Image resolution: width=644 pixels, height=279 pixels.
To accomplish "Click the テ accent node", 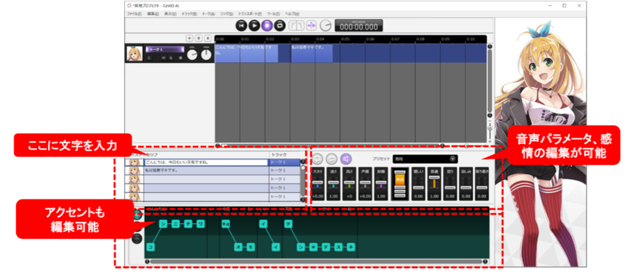I will (x=288, y=224).
